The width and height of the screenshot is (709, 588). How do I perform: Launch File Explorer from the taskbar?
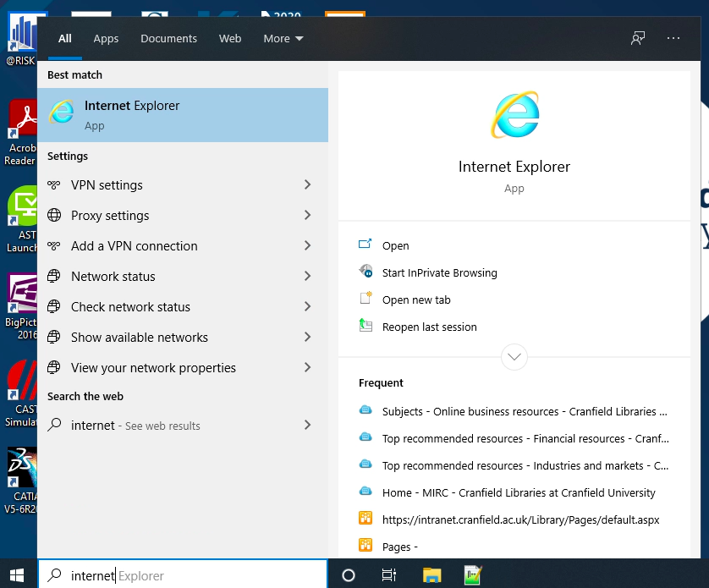[432, 575]
